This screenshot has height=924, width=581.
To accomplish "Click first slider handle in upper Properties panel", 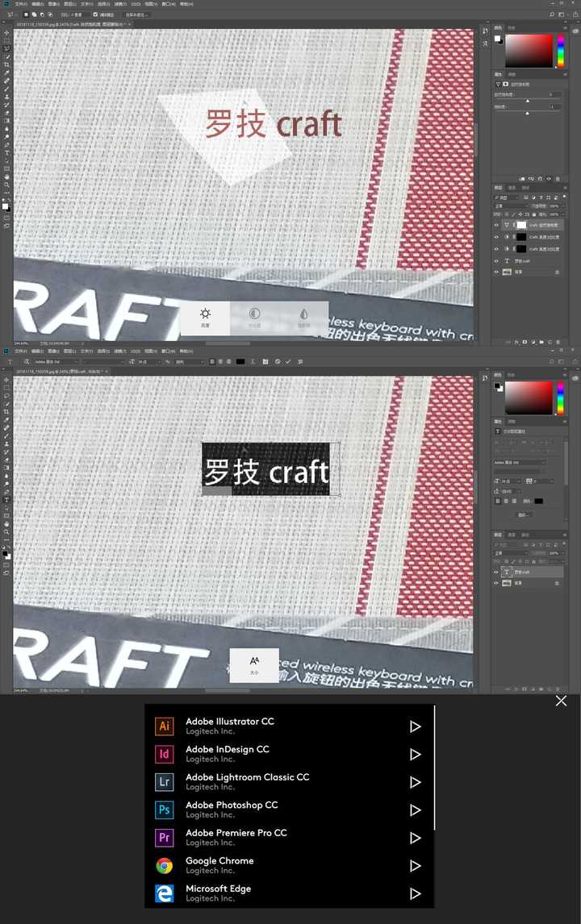I will (527, 101).
